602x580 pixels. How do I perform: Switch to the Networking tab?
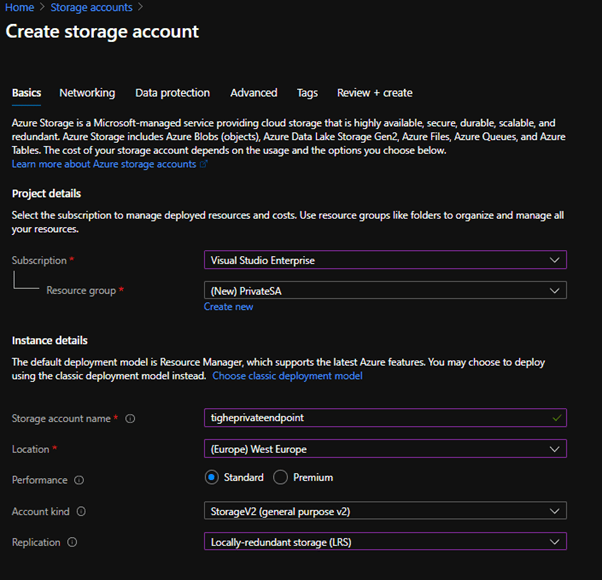coord(87,93)
